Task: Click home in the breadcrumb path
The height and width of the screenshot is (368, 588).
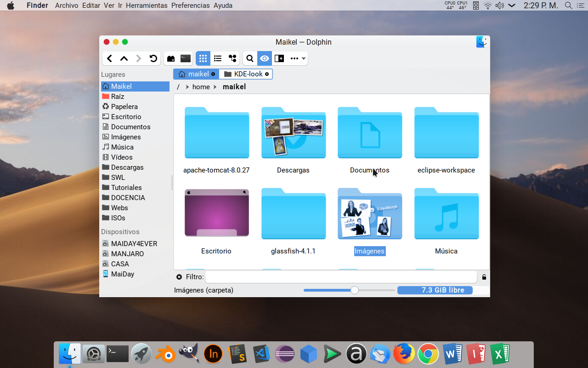Action: [201, 87]
